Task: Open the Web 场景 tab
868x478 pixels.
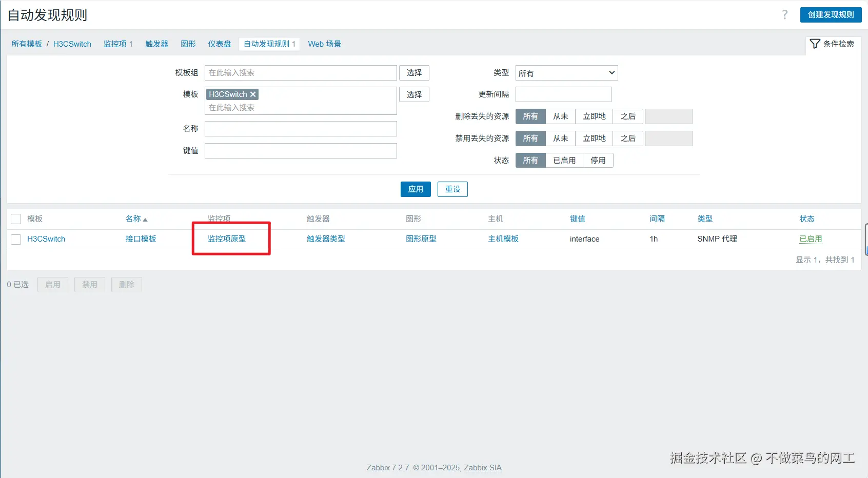Action: (324, 44)
